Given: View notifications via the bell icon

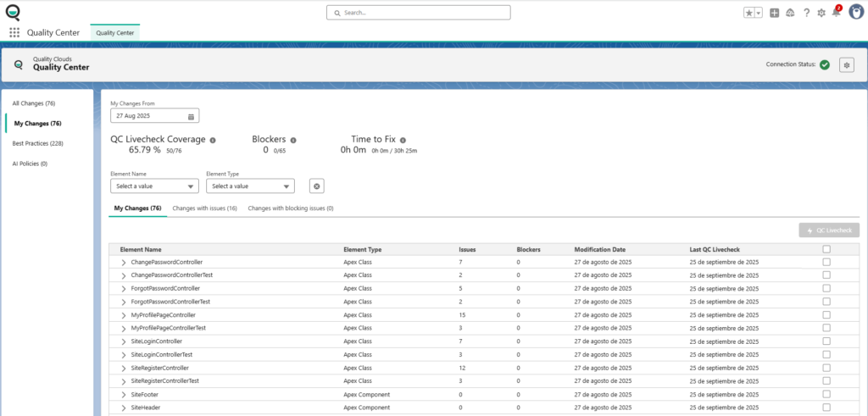Looking at the screenshot, I should point(836,13).
